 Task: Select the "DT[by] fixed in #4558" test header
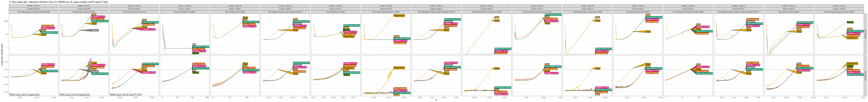click(336, 12)
